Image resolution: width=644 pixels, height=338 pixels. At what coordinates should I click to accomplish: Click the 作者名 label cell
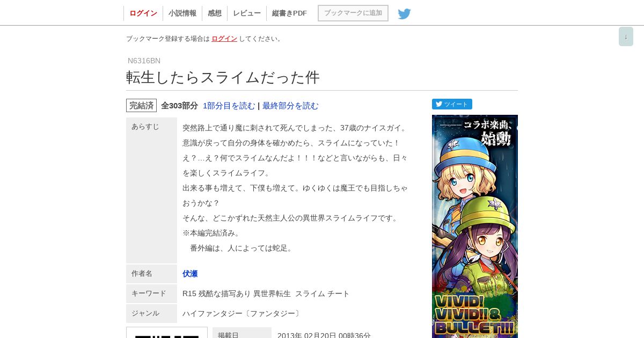pos(151,274)
